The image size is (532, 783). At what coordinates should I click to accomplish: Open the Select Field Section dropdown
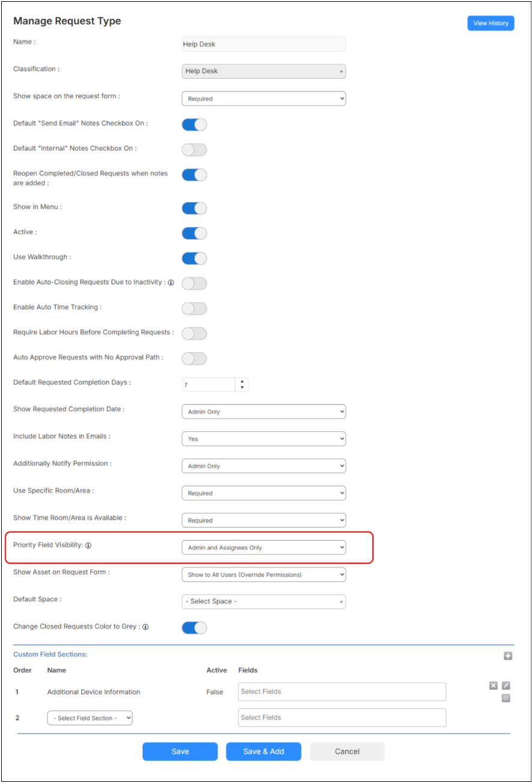tap(90, 718)
